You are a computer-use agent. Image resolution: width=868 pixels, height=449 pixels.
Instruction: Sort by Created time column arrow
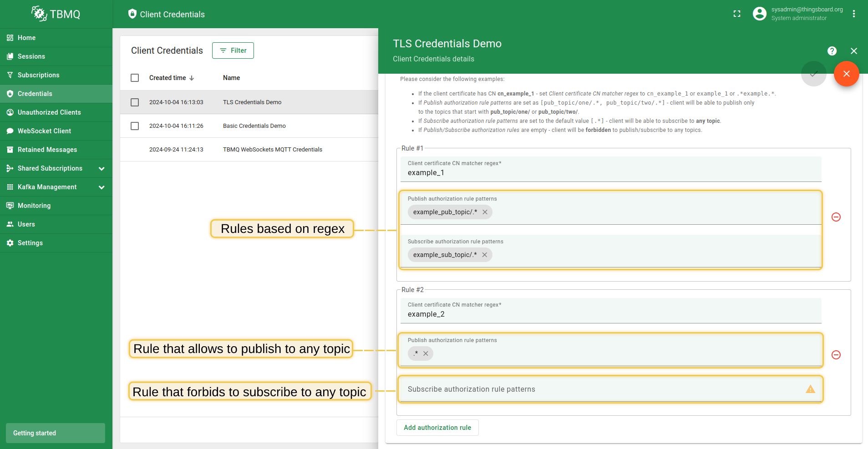pos(192,78)
